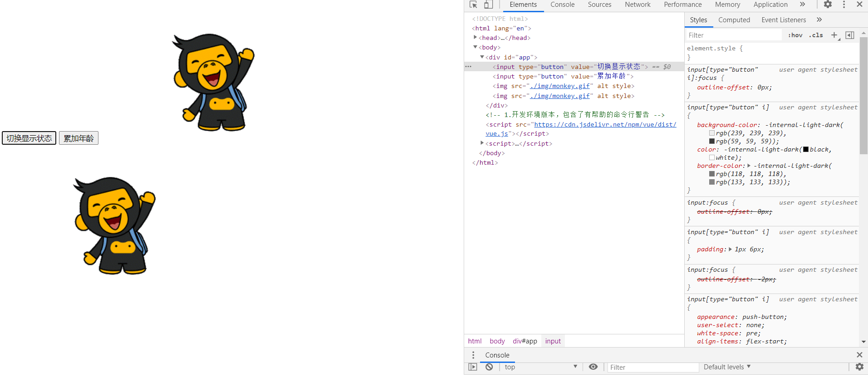
Task: Select the Event Listeners pane tab
Action: (x=784, y=20)
